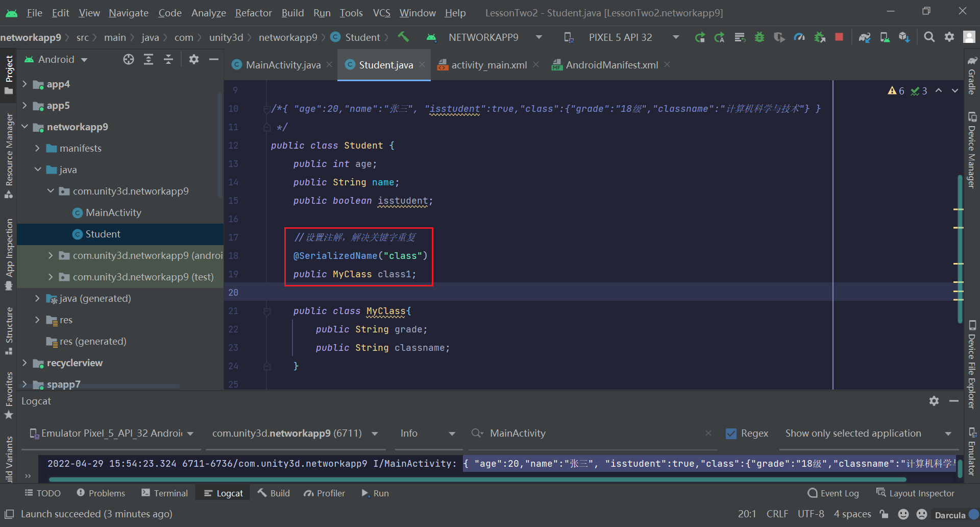
Task: Click the Profile app gauge icon
Action: click(x=799, y=37)
